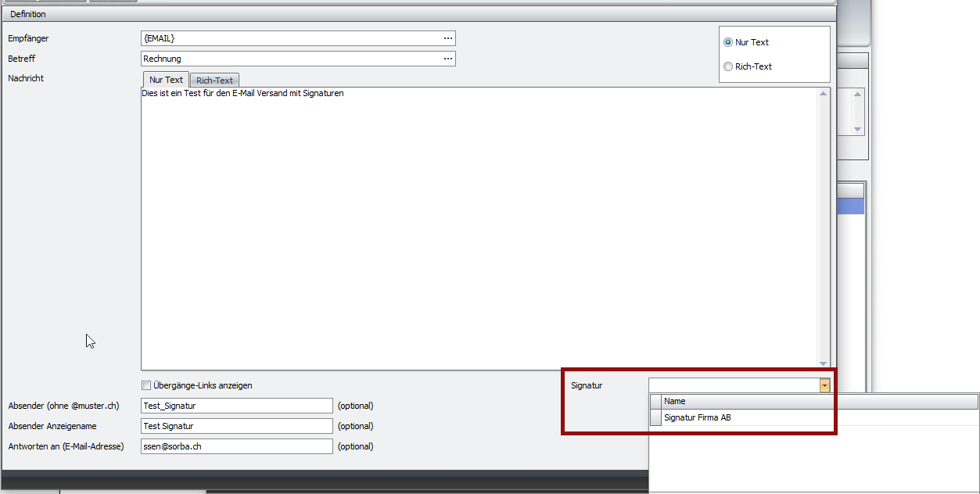The height and width of the screenshot is (494, 980).
Task: Collapse the Signatur dropdown using its arrow
Action: [824, 385]
